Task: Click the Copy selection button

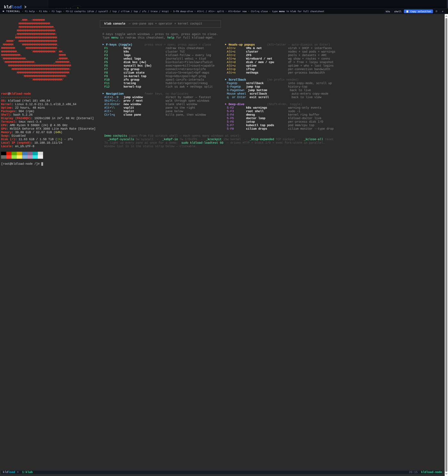Action: (x=418, y=11)
